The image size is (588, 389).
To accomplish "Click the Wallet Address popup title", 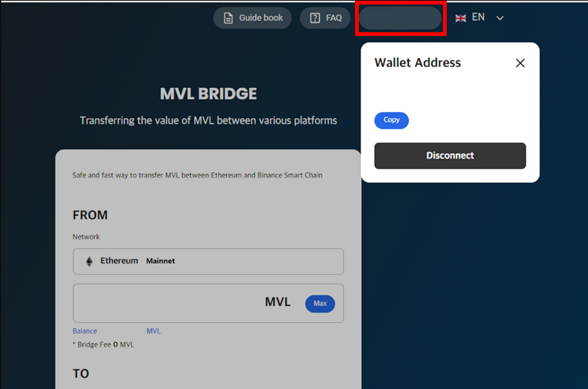I will [x=417, y=63].
